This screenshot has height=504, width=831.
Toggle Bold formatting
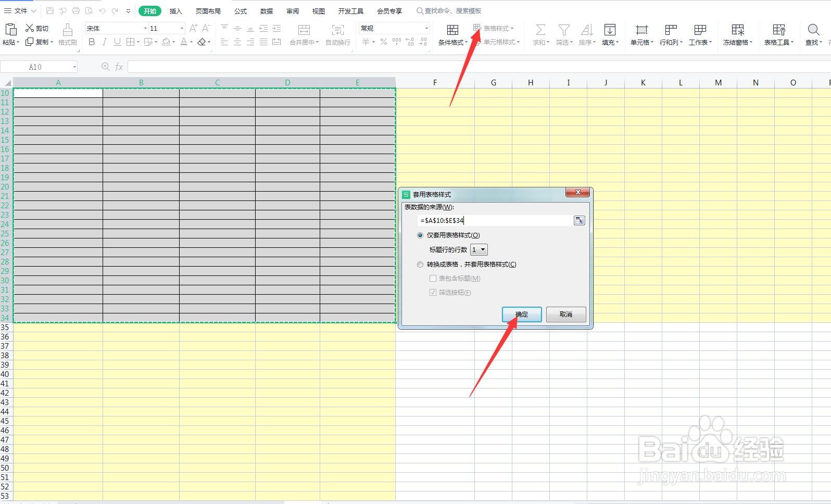[92, 42]
